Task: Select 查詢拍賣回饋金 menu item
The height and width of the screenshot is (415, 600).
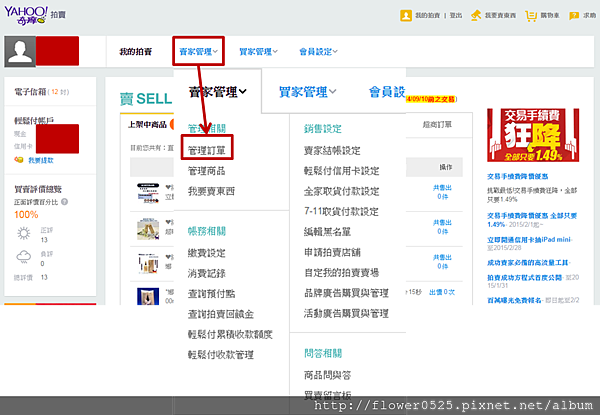Action: [221, 314]
